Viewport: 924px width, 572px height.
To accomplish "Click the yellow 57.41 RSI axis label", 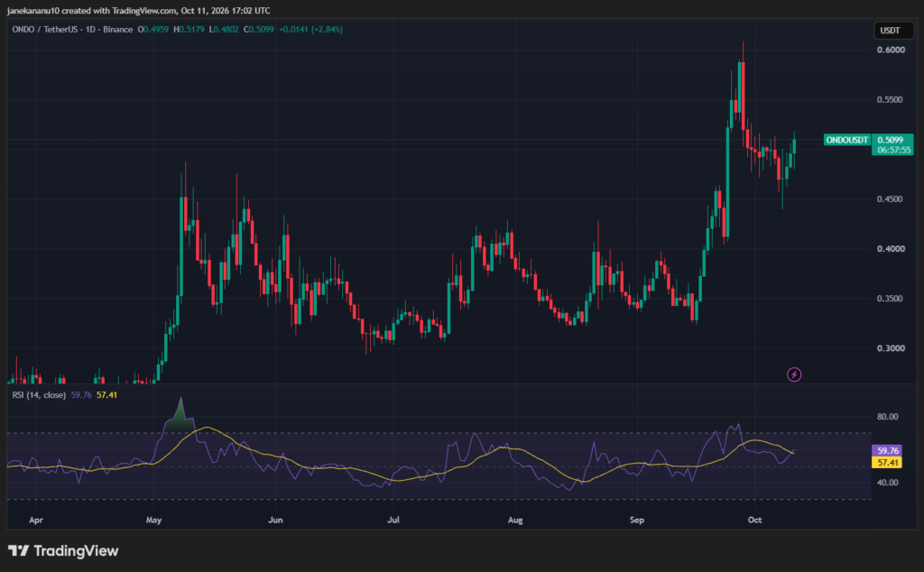I will (x=888, y=463).
